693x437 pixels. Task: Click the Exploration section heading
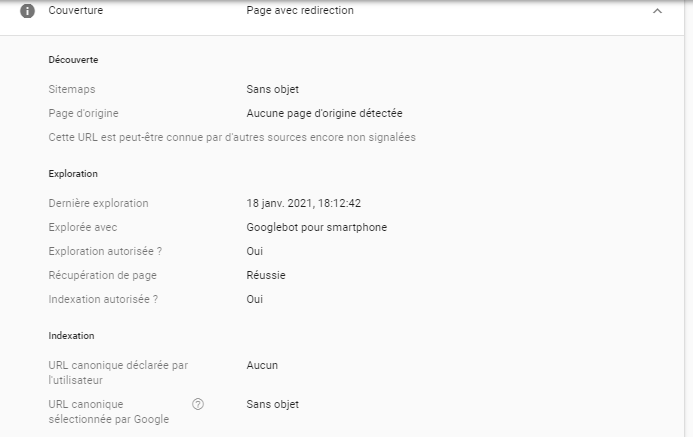point(73,174)
